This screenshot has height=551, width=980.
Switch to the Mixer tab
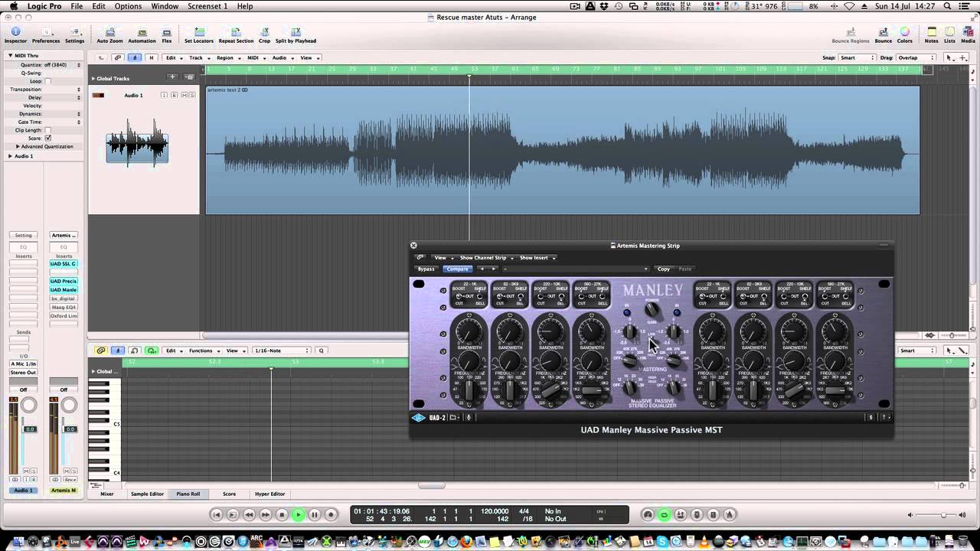[107, 494]
